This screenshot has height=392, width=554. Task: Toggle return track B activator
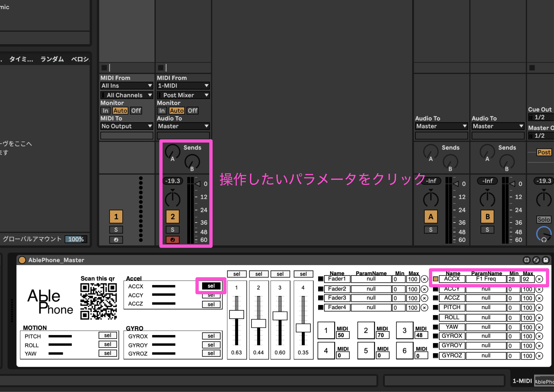coord(487,216)
